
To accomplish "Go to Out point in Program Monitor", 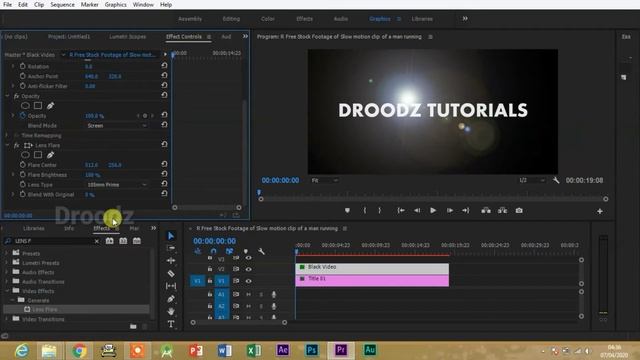I will pos(465,211).
